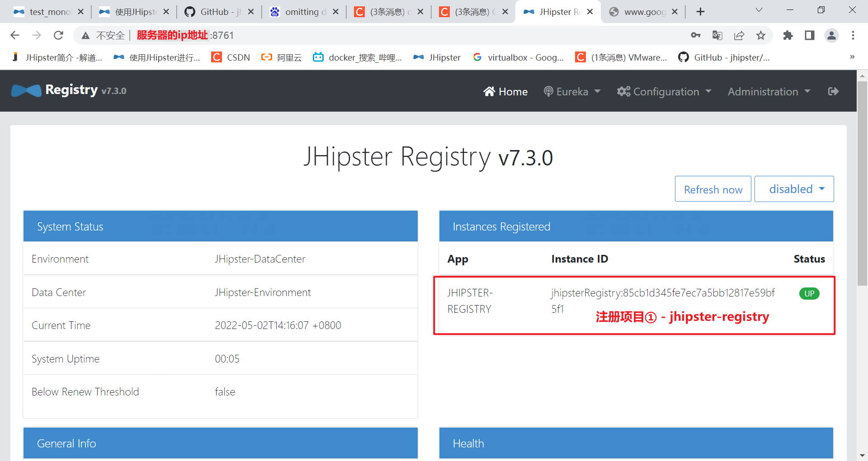Open the profile avatar icon
This screenshot has width=868, height=461.
(831, 35)
